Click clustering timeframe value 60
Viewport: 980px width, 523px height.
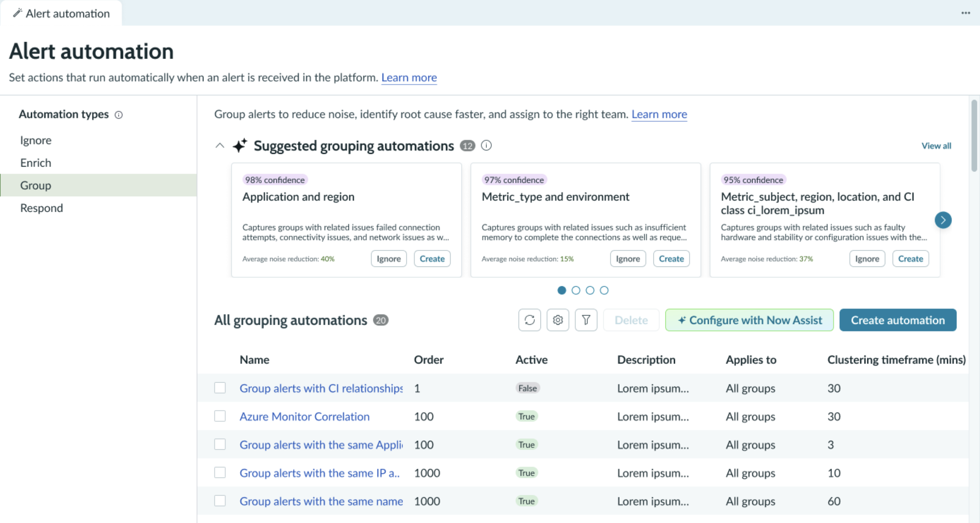pos(834,501)
